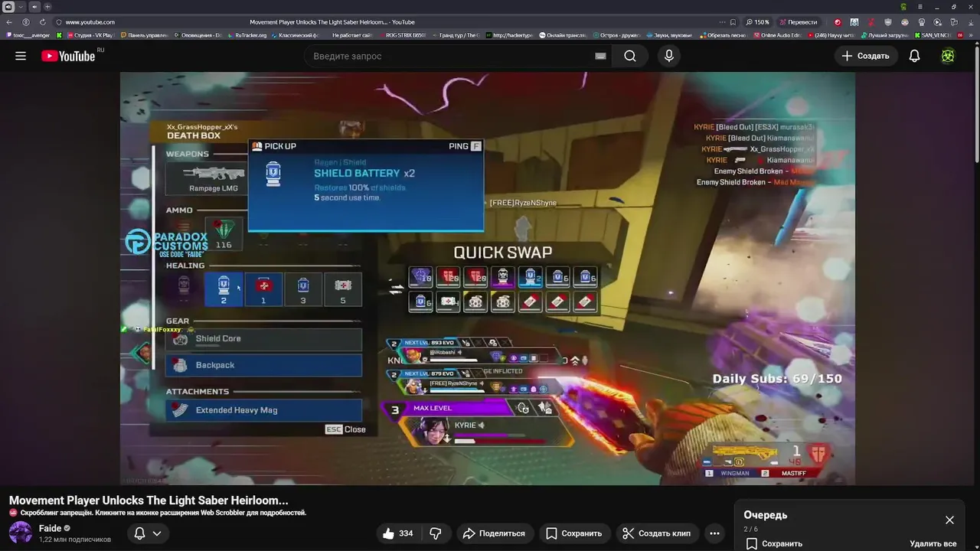Open the Обрезать песню bookmark
980x551 pixels.
click(x=723, y=35)
